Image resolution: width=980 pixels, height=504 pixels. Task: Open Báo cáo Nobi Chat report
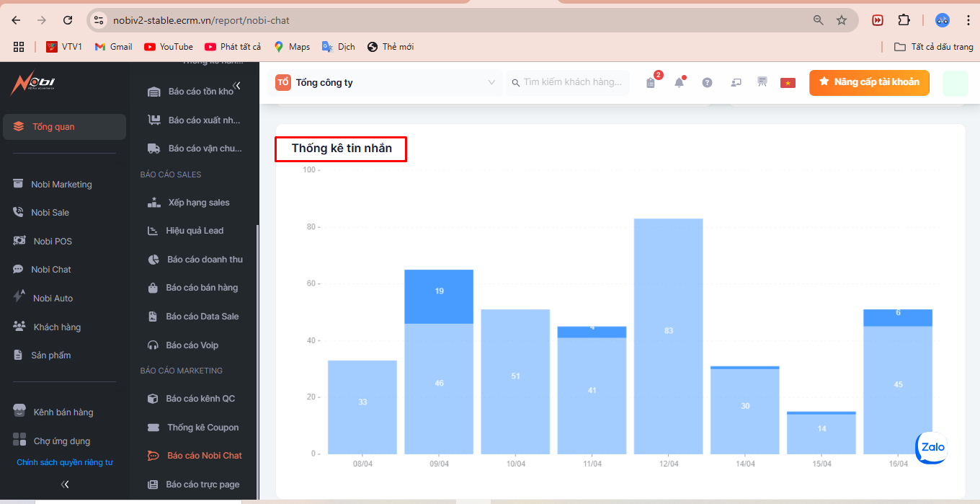(204, 456)
